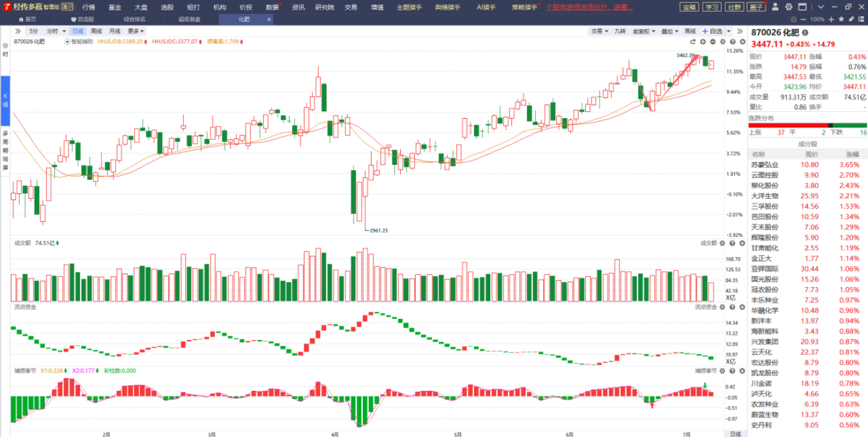This screenshot has height=437, width=868.
Task: Select 亚钾国际 in constituent list
Action: point(764,269)
